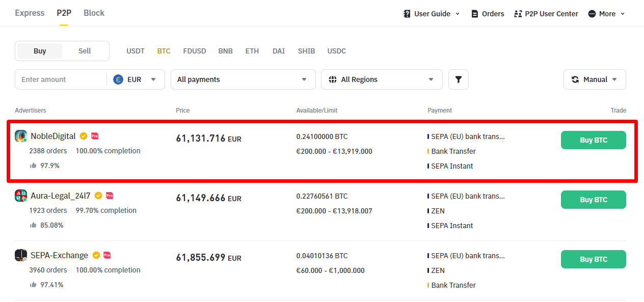644x302 pixels.
Task: Click the thumbs-up icon showing 97.41%
Action: pyautogui.click(x=33, y=285)
